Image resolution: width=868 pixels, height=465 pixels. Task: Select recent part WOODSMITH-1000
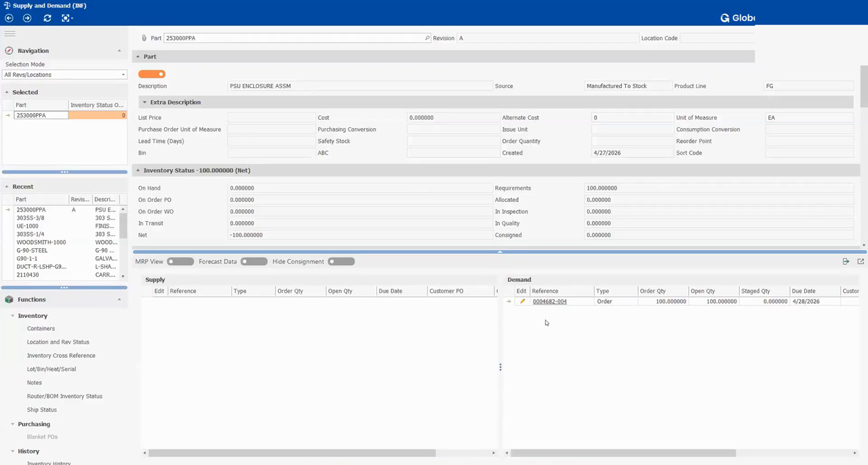tap(41, 243)
